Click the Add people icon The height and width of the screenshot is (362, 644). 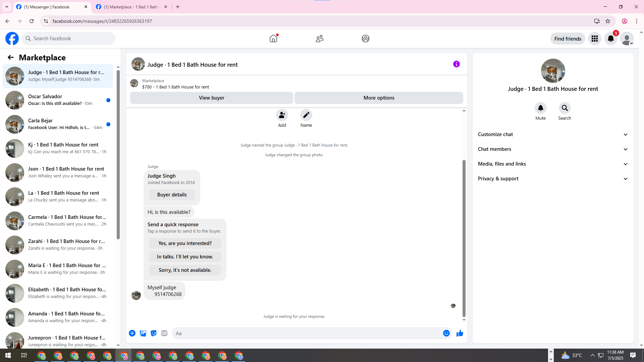coord(282,115)
